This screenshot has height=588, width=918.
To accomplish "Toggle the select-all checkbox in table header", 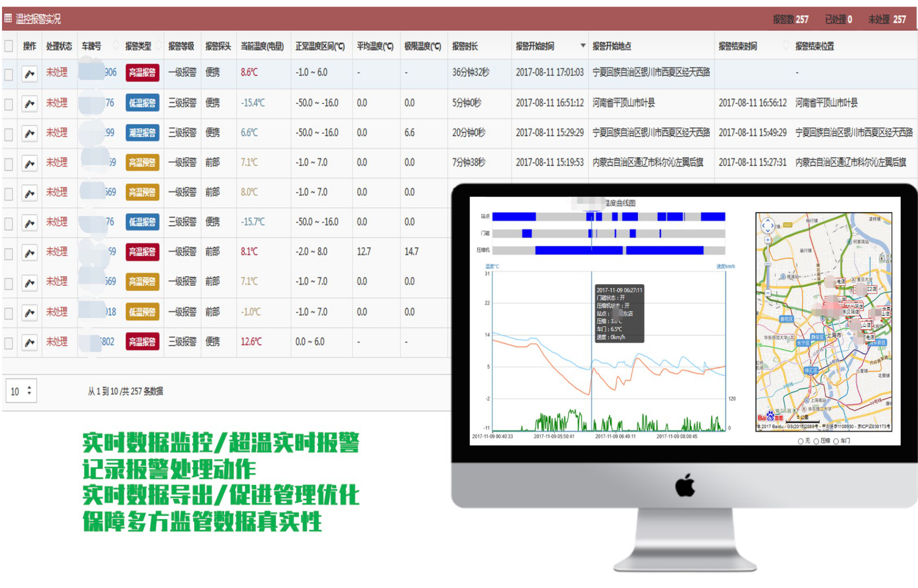I will (x=9, y=46).
